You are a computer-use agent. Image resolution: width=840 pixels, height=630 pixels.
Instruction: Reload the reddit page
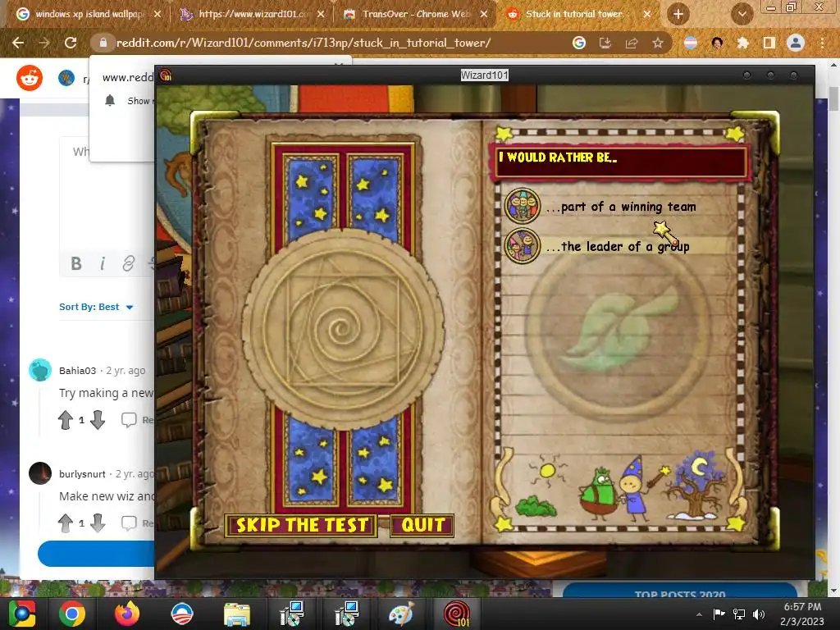tap(71, 43)
